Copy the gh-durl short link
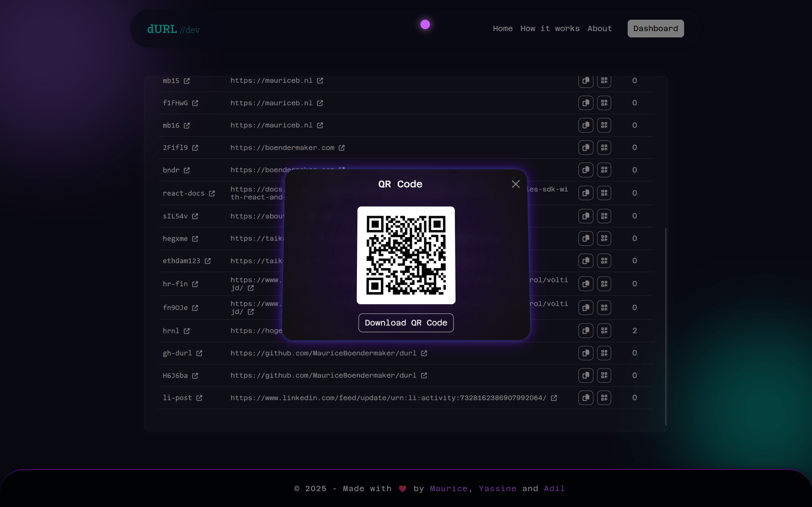The width and height of the screenshot is (812, 507). pos(585,353)
